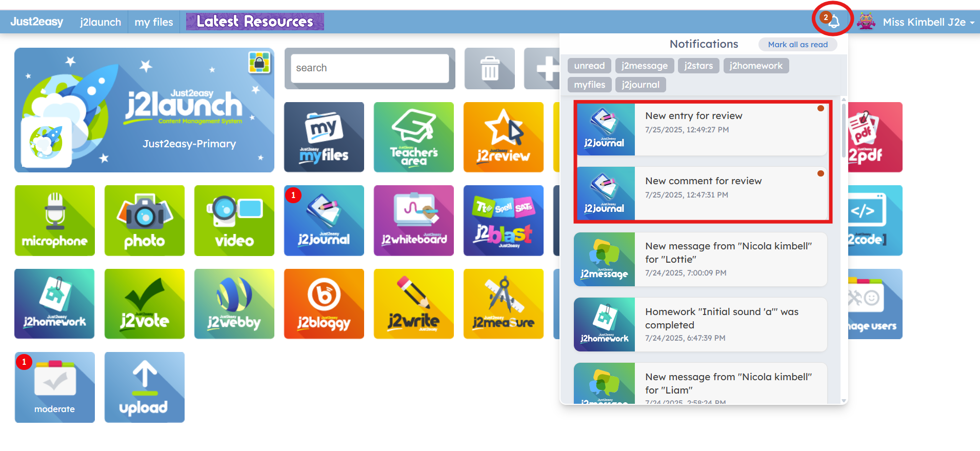The image size is (980, 451).
Task: Filter notifications by j2message
Action: click(645, 66)
